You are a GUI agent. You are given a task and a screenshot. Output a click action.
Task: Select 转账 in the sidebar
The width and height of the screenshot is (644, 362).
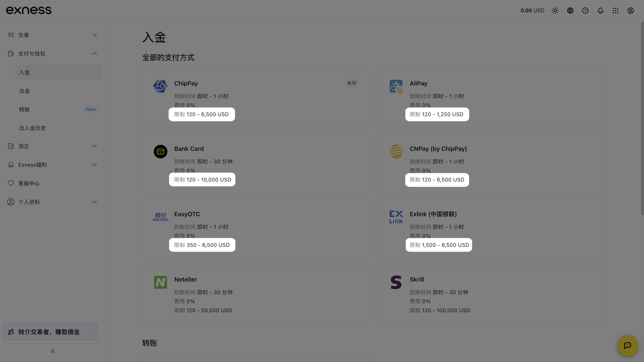59,110
